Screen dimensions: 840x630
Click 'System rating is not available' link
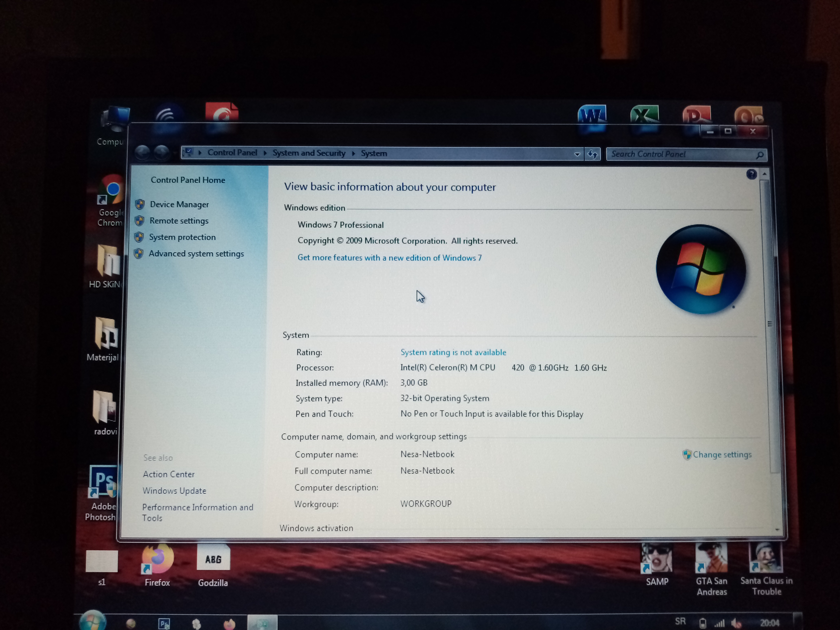pyautogui.click(x=453, y=352)
